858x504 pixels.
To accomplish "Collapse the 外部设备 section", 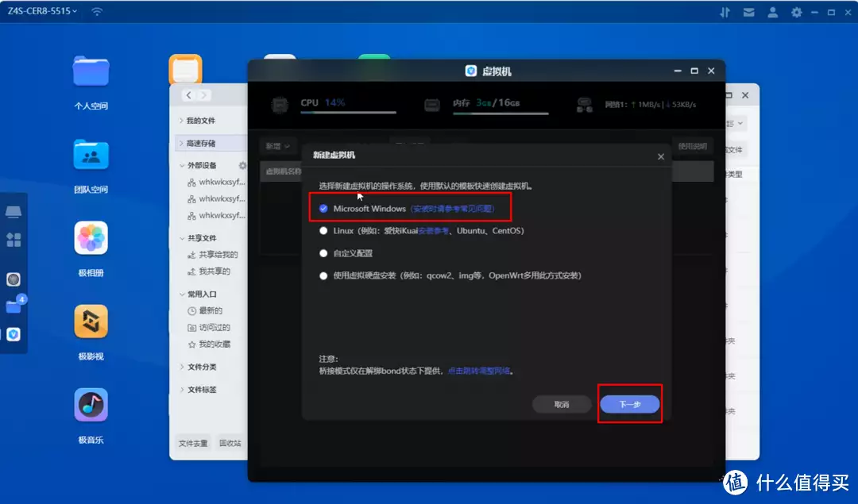I will pyautogui.click(x=182, y=165).
